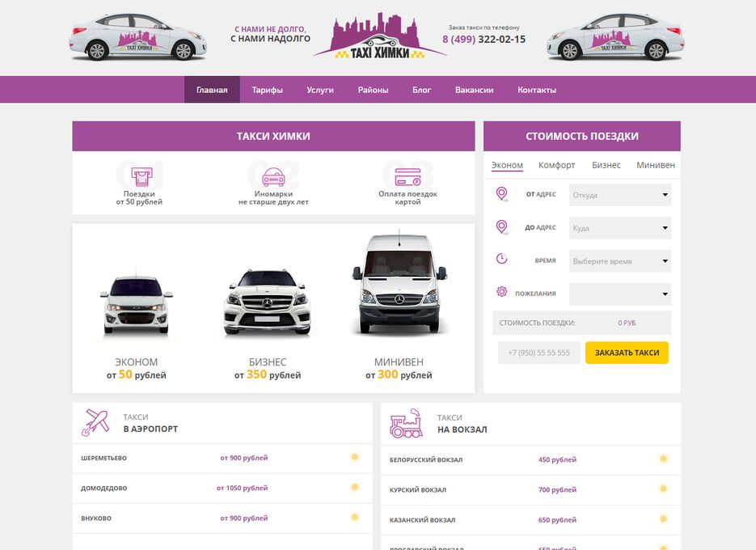Click the gear icon beside ПОЖЕЛАНИЯ
This screenshot has width=756, height=550.
coord(502,292)
